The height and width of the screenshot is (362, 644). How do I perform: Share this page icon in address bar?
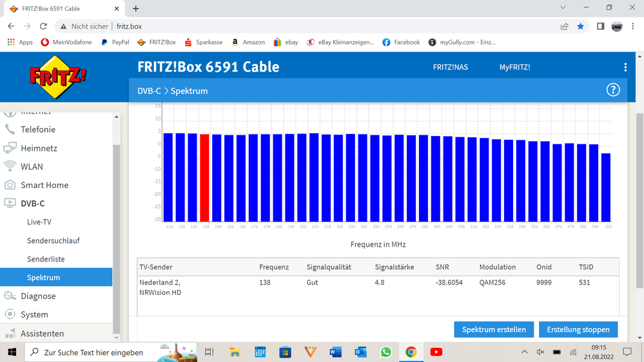pyautogui.click(x=564, y=26)
